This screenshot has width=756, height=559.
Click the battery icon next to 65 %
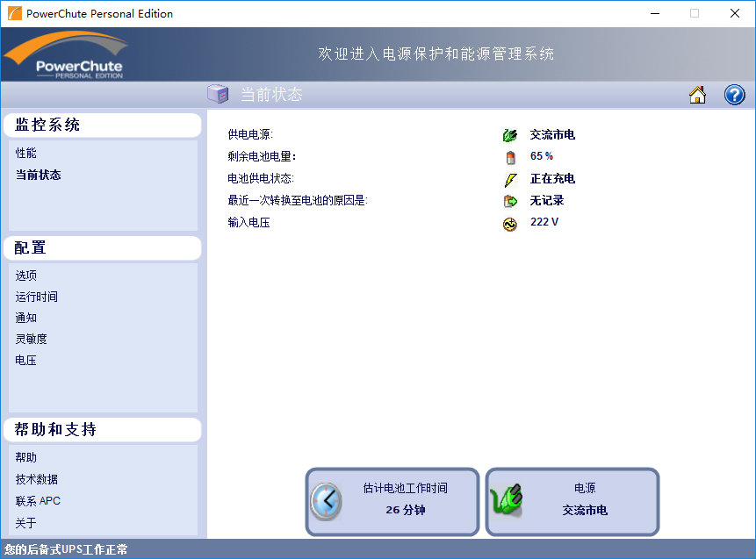pyautogui.click(x=510, y=157)
